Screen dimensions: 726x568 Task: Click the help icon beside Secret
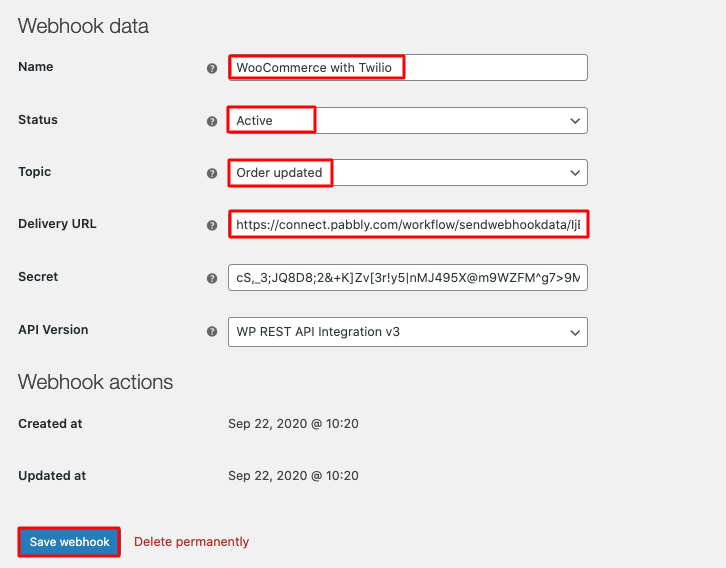click(x=212, y=278)
